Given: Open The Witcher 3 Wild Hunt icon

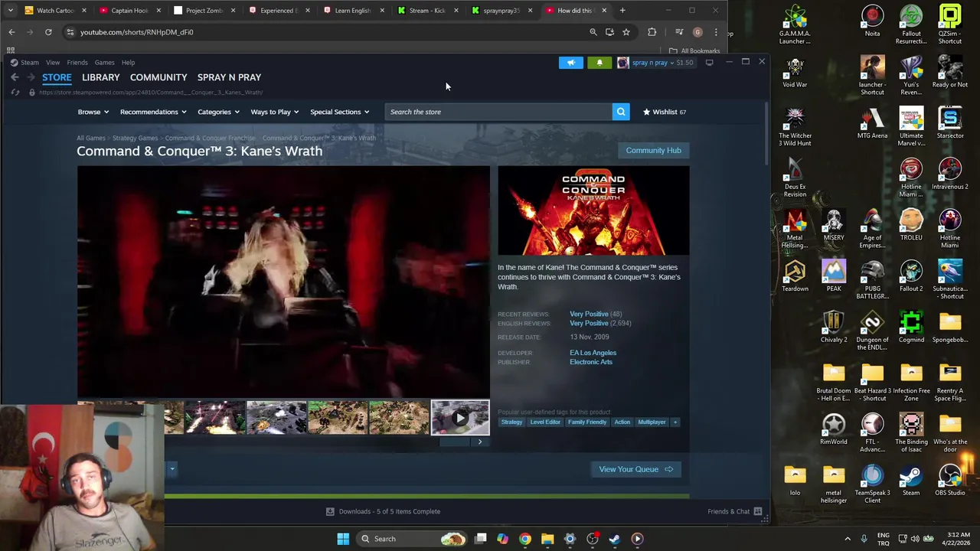Looking at the screenshot, I should pyautogui.click(x=795, y=126).
